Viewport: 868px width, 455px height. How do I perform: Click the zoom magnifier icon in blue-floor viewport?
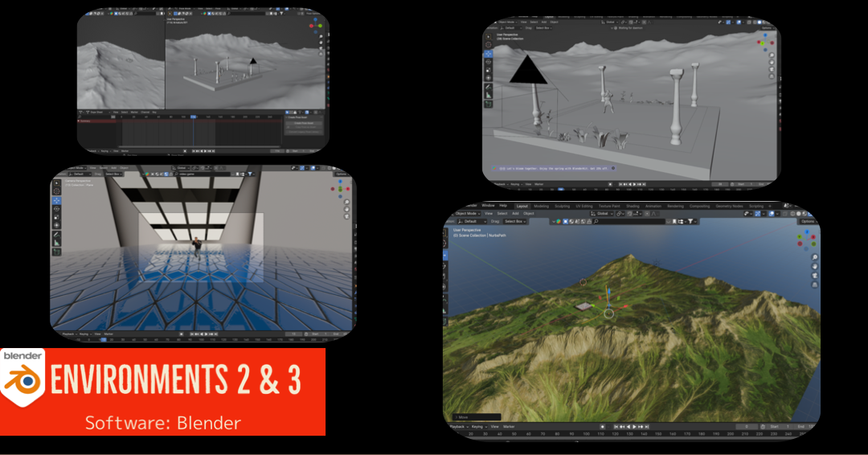point(347,202)
